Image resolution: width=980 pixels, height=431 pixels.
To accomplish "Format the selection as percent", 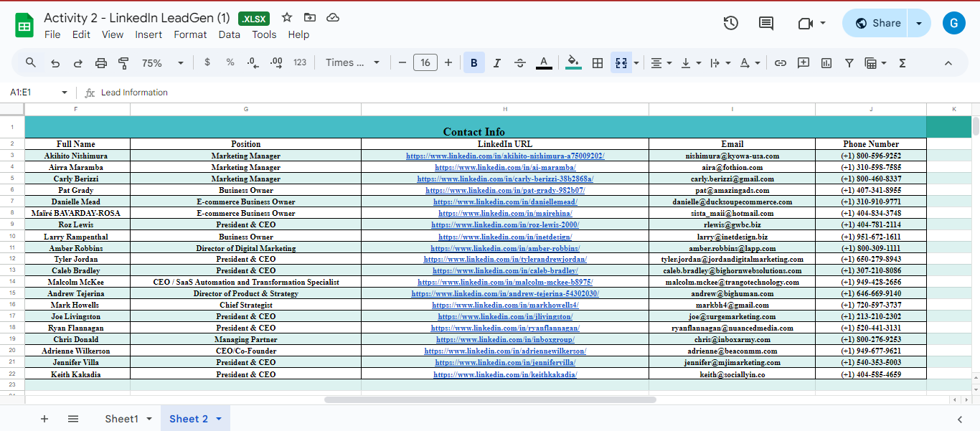I will pos(230,62).
